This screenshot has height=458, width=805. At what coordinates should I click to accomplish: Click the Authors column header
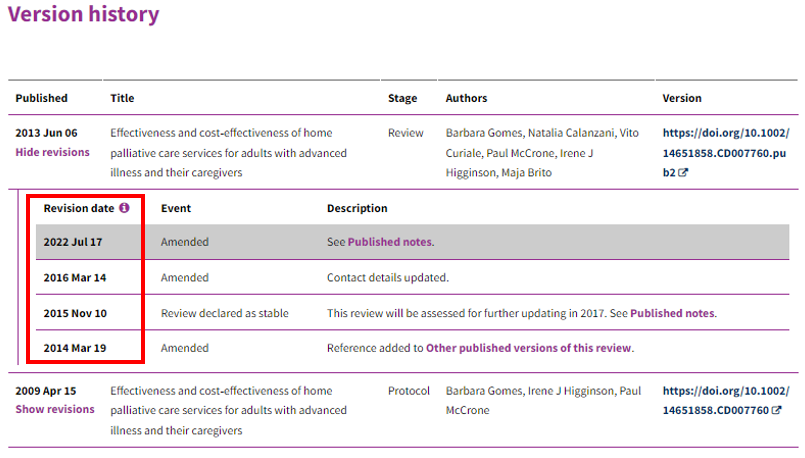[x=466, y=98]
